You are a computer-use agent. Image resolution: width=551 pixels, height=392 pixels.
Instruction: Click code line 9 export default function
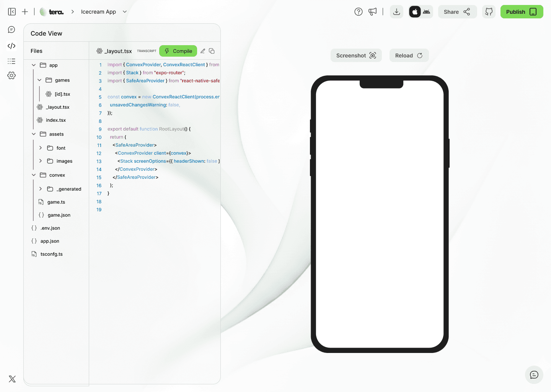point(149,129)
